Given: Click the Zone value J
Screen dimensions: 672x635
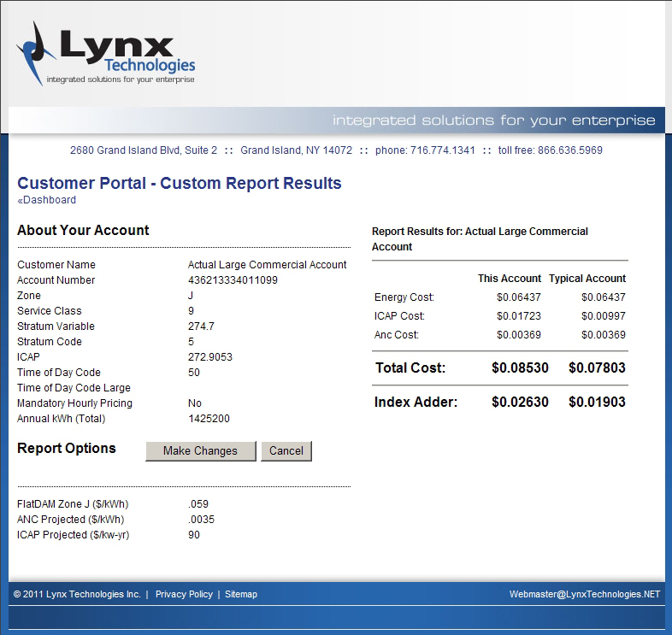Looking at the screenshot, I should click(x=191, y=296).
